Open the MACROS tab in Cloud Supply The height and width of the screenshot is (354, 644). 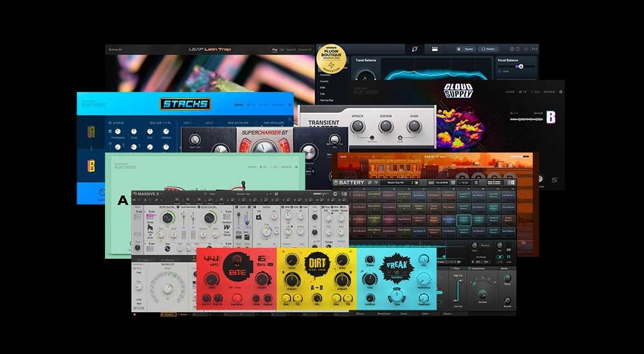[549, 92]
